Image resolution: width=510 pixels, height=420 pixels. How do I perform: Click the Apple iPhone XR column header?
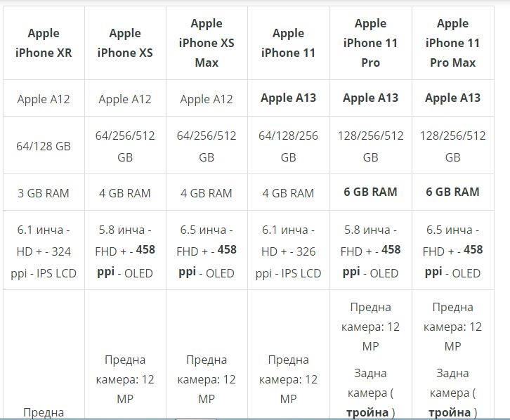coord(44,43)
